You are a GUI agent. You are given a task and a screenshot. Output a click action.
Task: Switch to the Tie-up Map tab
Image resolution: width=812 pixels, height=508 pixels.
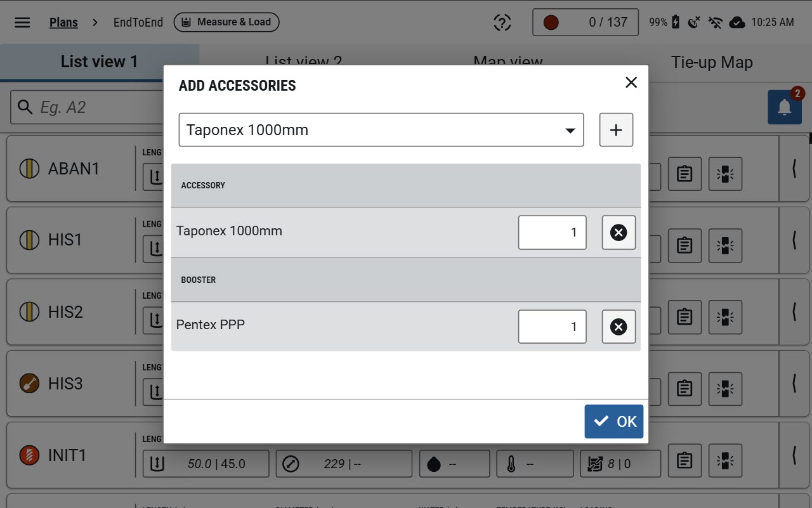712,62
